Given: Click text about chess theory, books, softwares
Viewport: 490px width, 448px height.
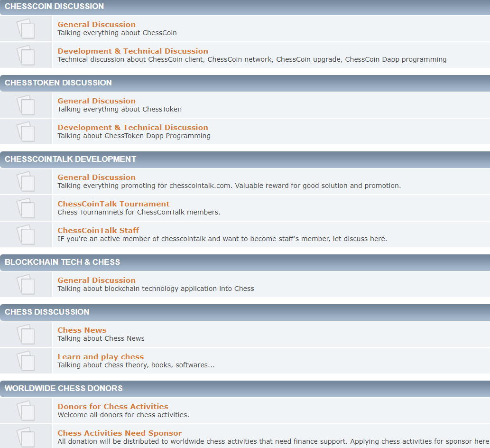Looking at the screenshot, I should pos(136,365).
